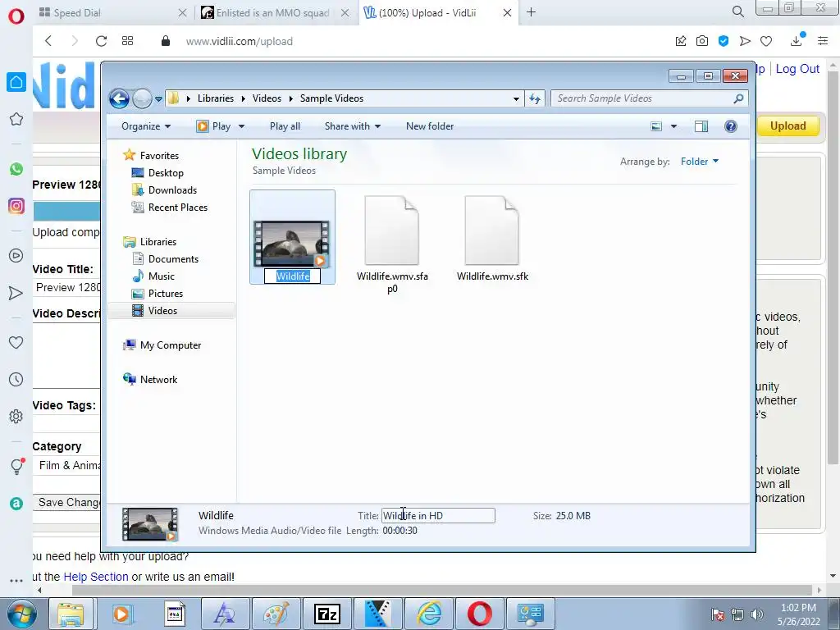Click the search magnifier in Explorer
Screen dimensions: 840x630
pos(739,98)
